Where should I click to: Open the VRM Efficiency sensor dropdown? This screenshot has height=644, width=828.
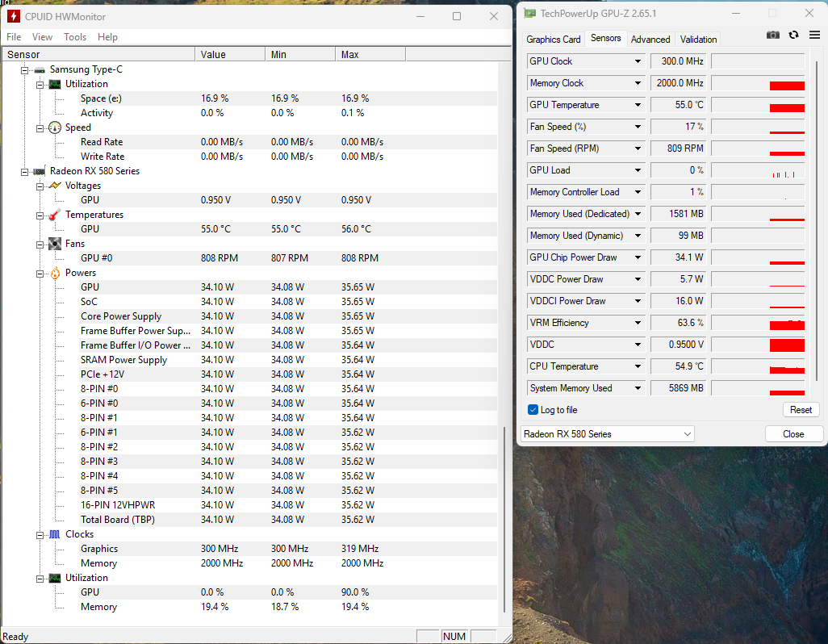(x=638, y=323)
